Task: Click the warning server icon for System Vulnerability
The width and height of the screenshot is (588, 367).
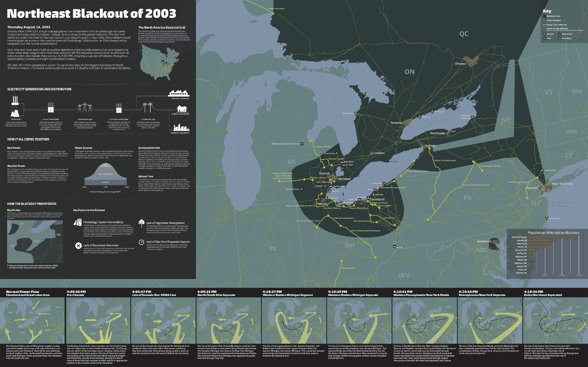Action: tap(78, 222)
